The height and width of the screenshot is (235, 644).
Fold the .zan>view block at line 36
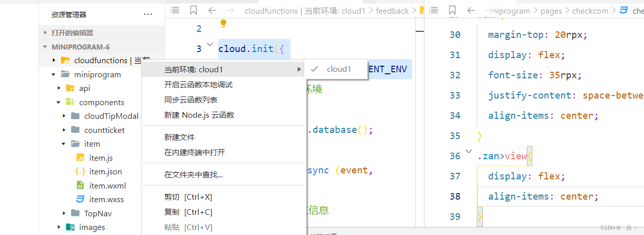click(469, 151)
